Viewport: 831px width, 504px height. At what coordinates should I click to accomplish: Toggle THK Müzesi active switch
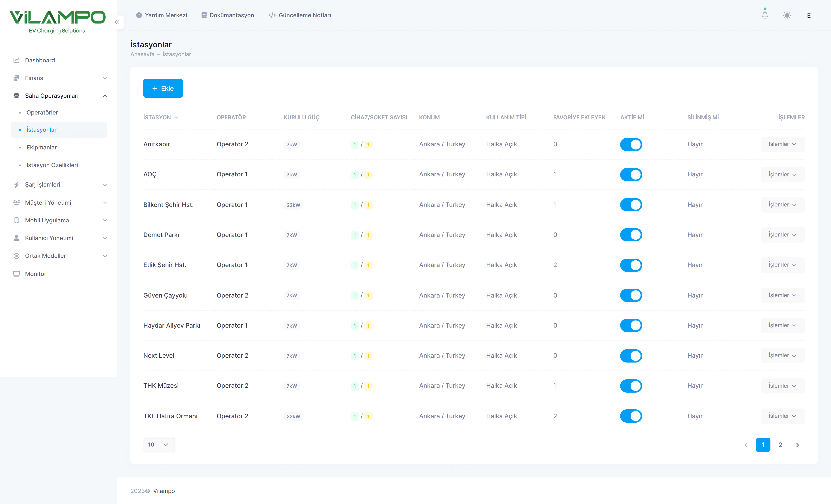coord(631,386)
